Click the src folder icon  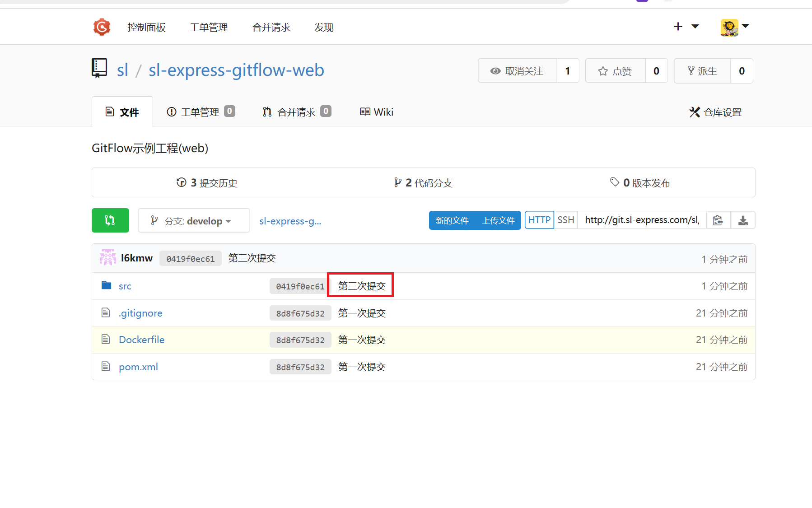coord(106,285)
